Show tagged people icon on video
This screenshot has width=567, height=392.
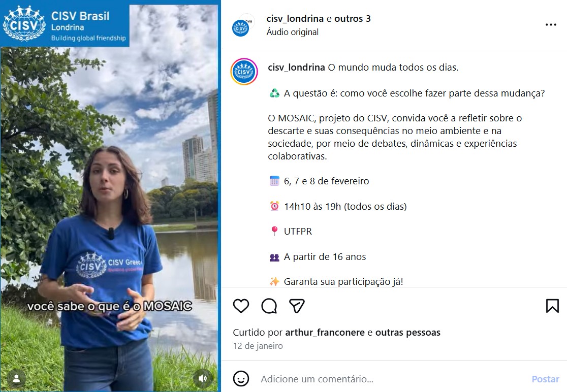coord(16,378)
